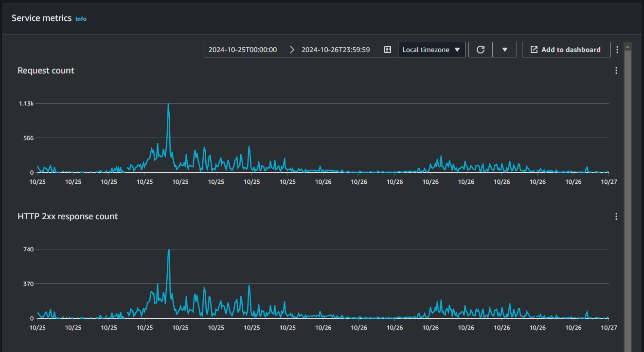644x352 pixels.
Task: Open the Local timezone dropdown
Action: [x=431, y=50]
